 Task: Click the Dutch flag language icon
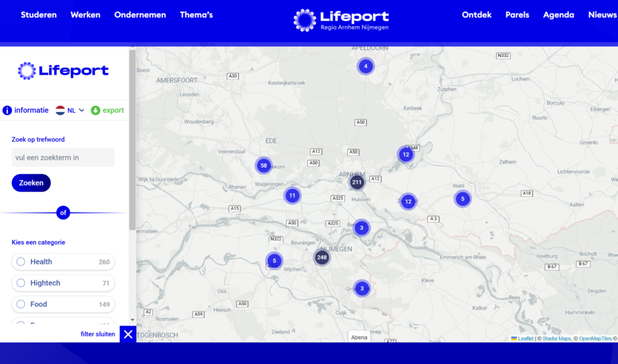pos(60,110)
